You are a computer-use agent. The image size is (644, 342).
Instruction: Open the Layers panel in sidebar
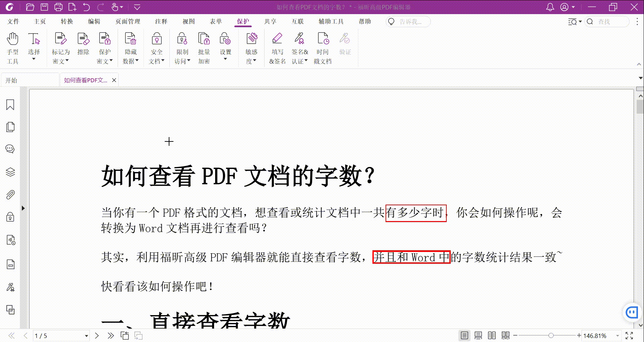coord(10,172)
